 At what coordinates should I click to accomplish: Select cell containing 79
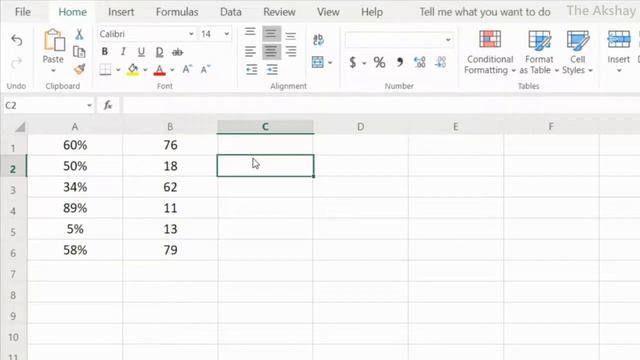[x=170, y=250]
